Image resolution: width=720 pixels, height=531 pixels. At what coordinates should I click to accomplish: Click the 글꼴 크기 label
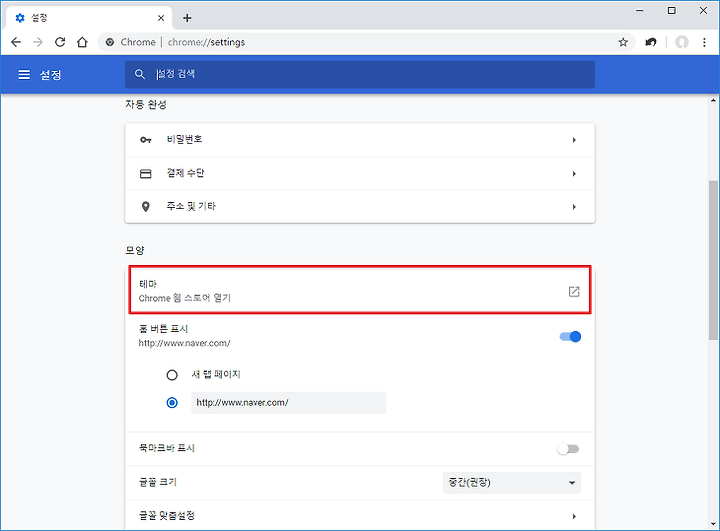point(158,482)
